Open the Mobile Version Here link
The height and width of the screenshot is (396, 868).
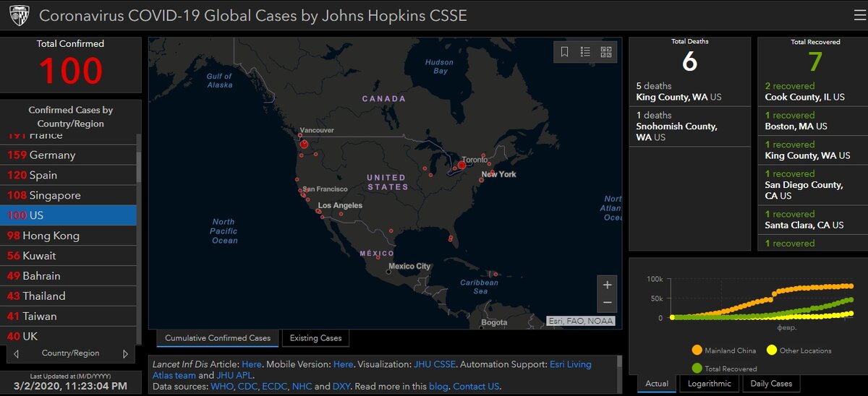(344, 365)
